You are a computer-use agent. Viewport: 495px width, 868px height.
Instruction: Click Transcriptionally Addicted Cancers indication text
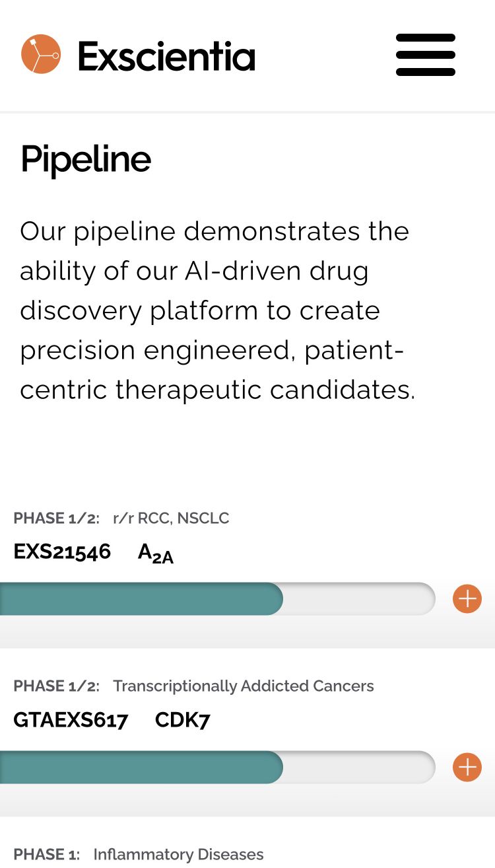pyautogui.click(x=244, y=686)
